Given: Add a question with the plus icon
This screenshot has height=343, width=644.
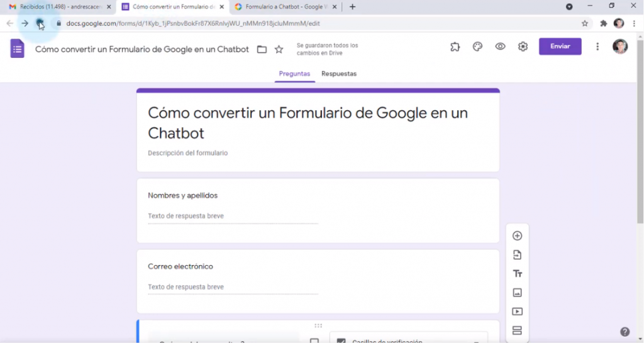Looking at the screenshot, I should 517,236.
